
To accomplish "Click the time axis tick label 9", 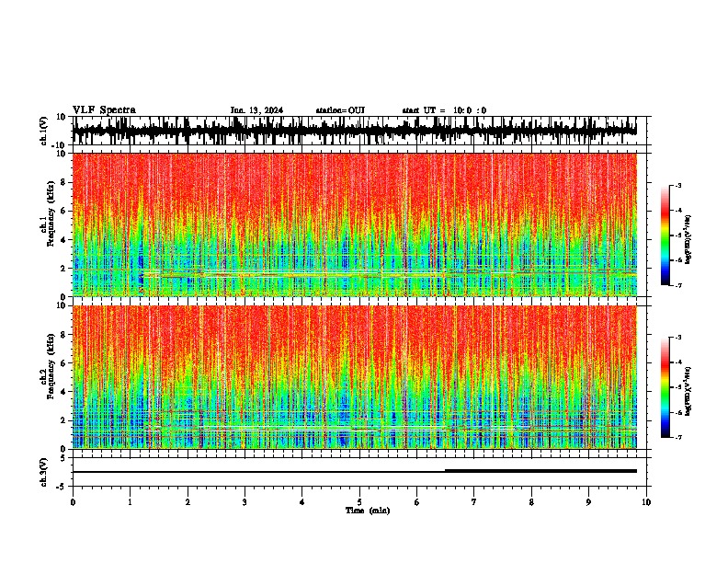I will pyautogui.click(x=588, y=502).
